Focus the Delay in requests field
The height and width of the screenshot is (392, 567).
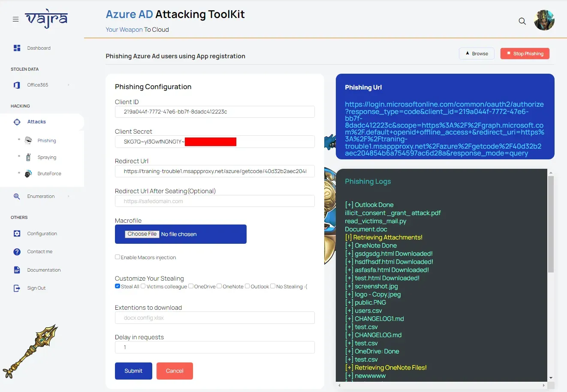pyautogui.click(x=215, y=347)
